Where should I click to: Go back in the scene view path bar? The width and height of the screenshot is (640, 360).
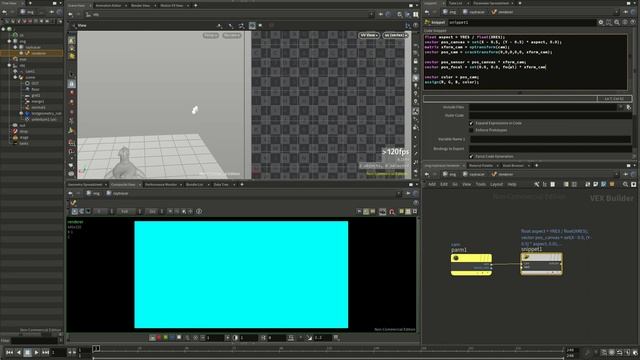pos(70,14)
